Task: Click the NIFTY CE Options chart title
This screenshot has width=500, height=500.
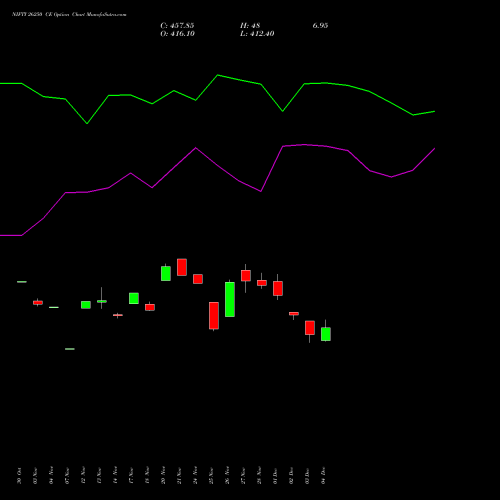Action: click(x=69, y=15)
